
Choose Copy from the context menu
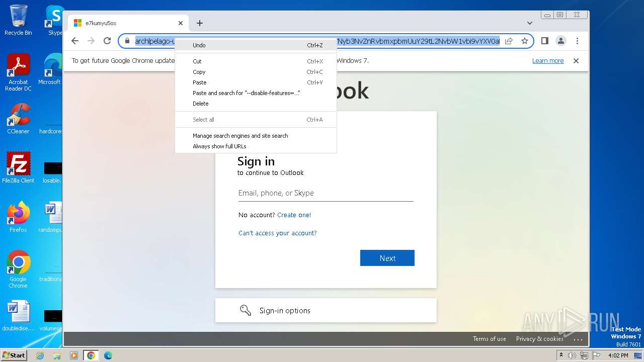pos(256,72)
